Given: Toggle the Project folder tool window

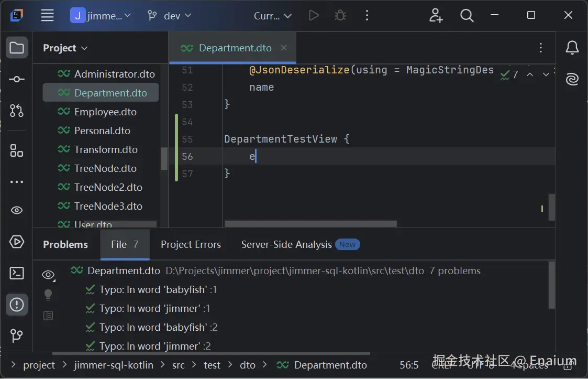Looking at the screenshot, I should pos(17,48).
